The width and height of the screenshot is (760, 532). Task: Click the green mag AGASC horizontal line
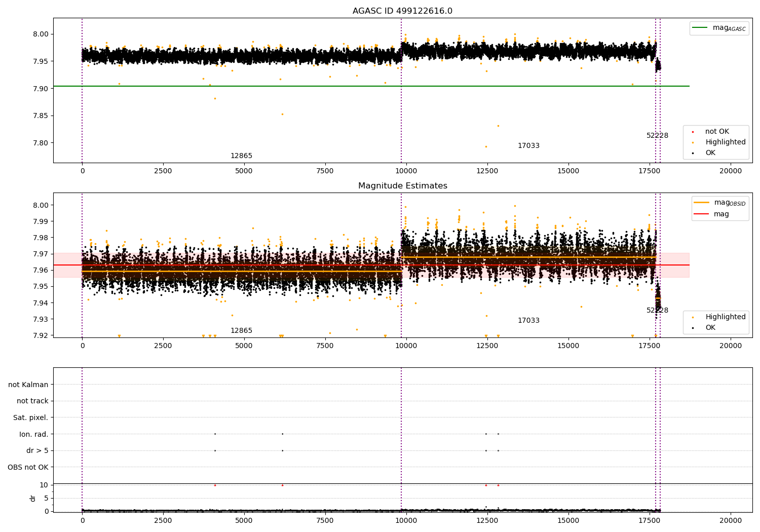371,86
